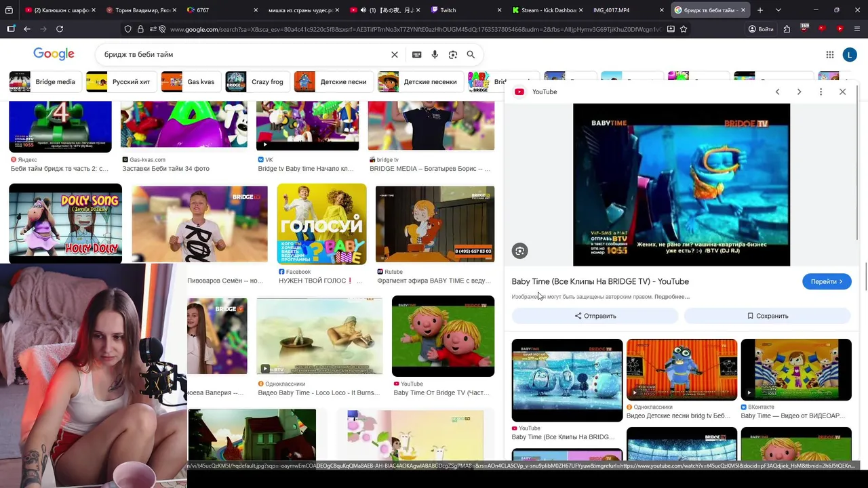The image size is (868, 488).
Task: Select the first Детские песни chip
Action: point(334,82)
